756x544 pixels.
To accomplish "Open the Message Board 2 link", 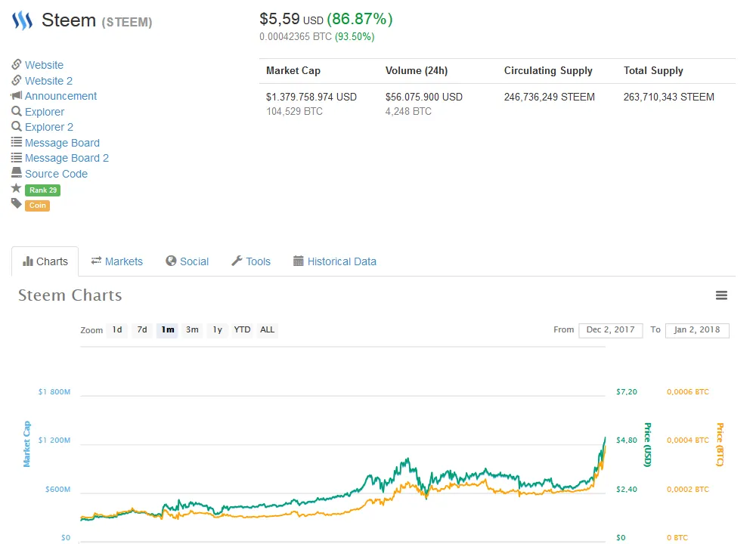I will (x=67, y=158).
